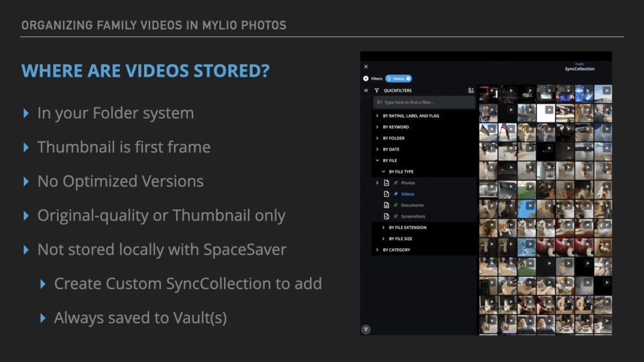Select the Documents file type filter
The image size is (644, 362).
pyautogui.click(x=413, y=206)
